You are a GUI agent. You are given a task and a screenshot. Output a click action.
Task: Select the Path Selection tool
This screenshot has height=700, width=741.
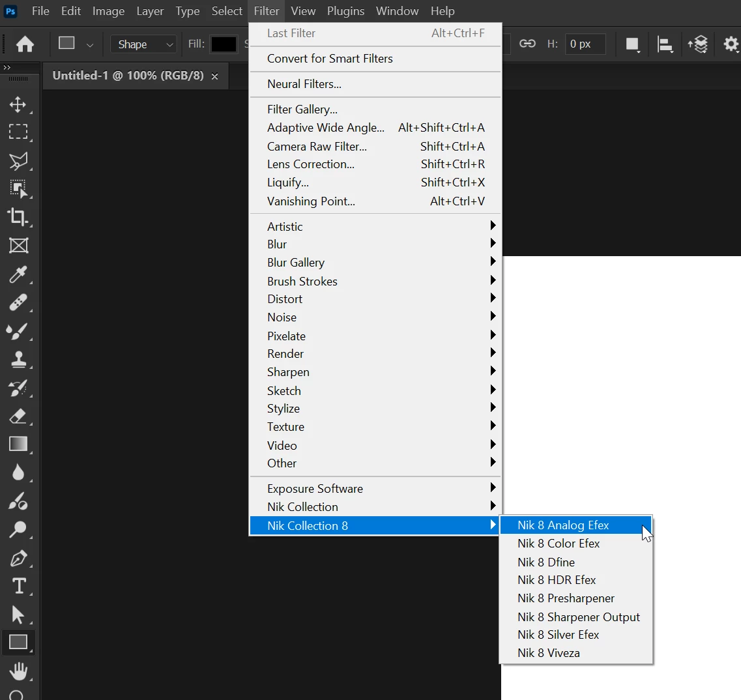18,615
